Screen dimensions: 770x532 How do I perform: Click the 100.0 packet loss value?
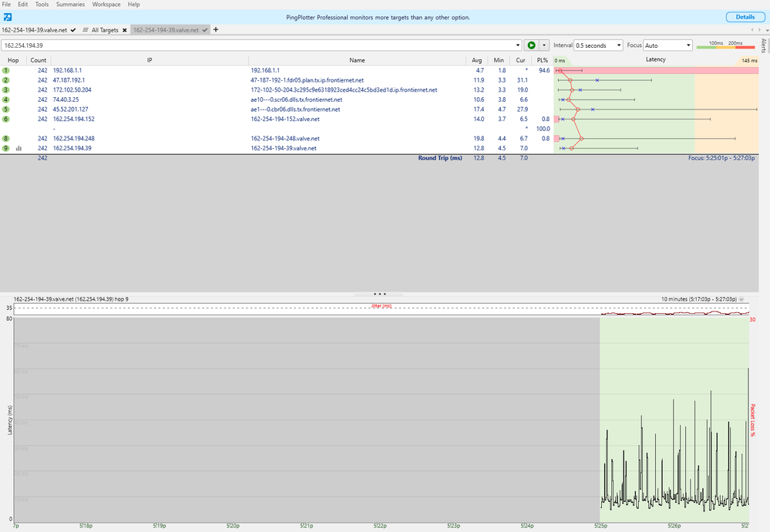click(x=543, y=129)
